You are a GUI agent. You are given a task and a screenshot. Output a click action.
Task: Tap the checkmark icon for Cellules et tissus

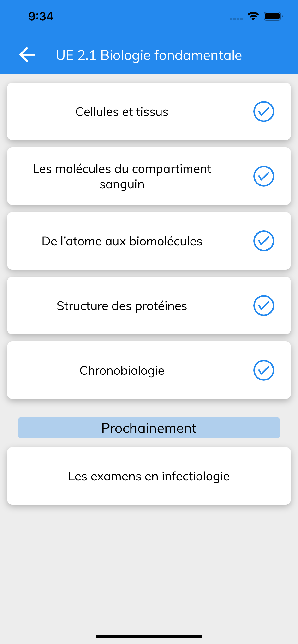(264, 111)
